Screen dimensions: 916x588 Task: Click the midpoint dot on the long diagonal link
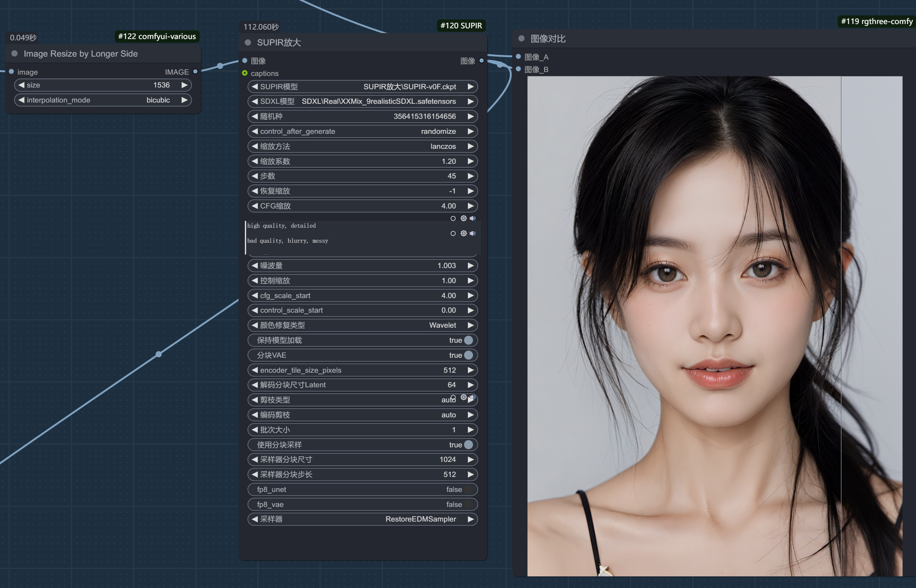coord(159,354)
